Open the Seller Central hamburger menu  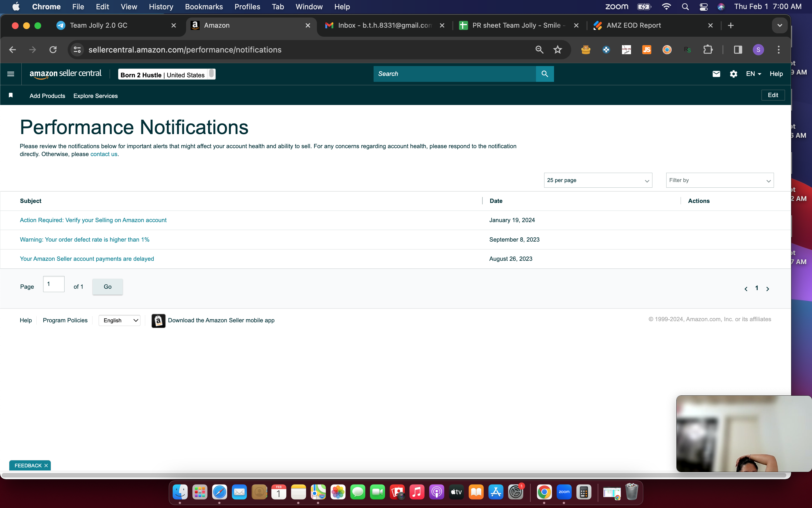click(11, 74)
